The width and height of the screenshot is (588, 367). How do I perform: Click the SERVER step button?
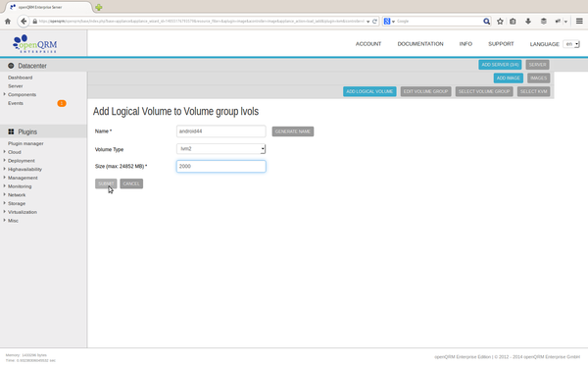tap(537, 65)
